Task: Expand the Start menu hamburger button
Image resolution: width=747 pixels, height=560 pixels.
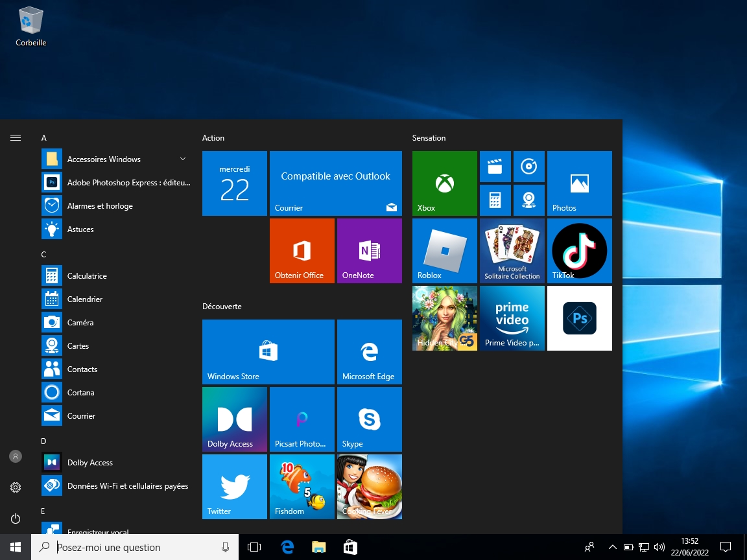Action: pos(16,137)
